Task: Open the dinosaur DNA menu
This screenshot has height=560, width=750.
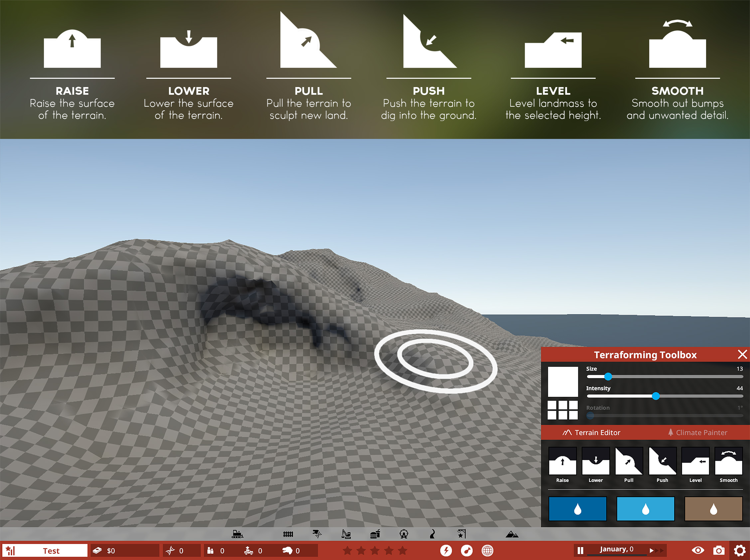Action: point(317,534)
